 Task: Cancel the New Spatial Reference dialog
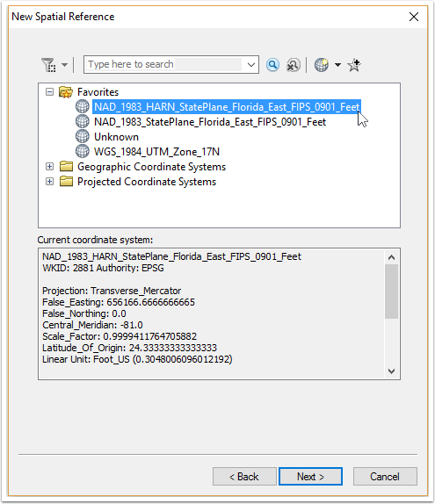(x=385, y=477)
